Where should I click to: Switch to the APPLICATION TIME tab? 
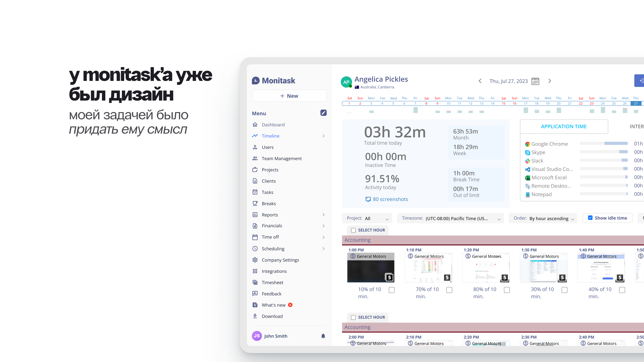click(564, 126)
